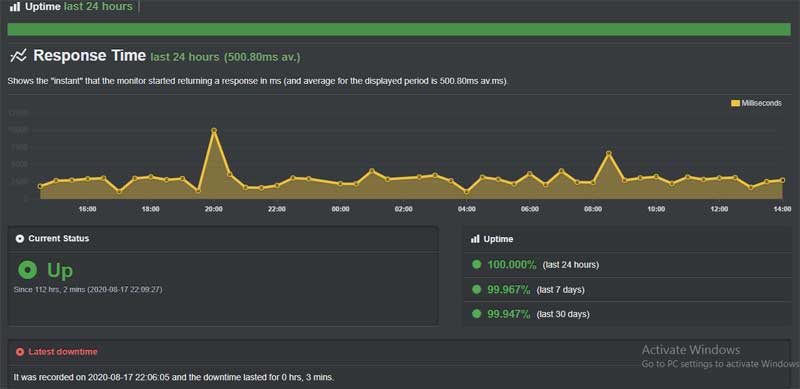The image size is (800, 389).
Task: Click the 02:00 time axis label
Action: point(404,209)
